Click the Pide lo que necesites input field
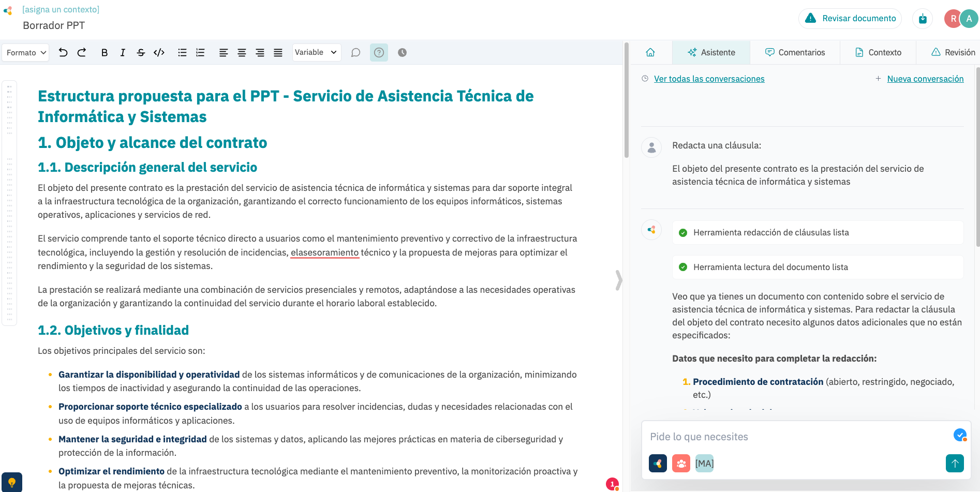The height and width of the screenshot is (492, 980). [x=797, y=437]
